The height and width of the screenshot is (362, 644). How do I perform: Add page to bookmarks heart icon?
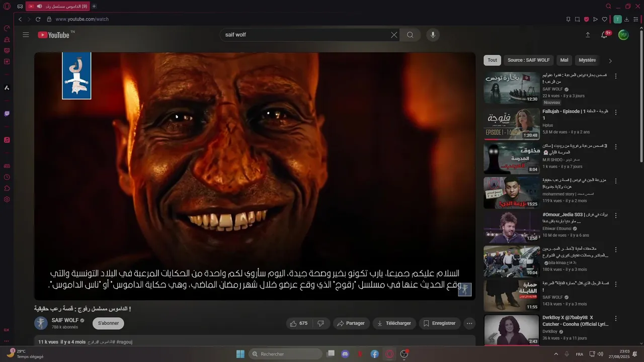[x=605, y=19]
